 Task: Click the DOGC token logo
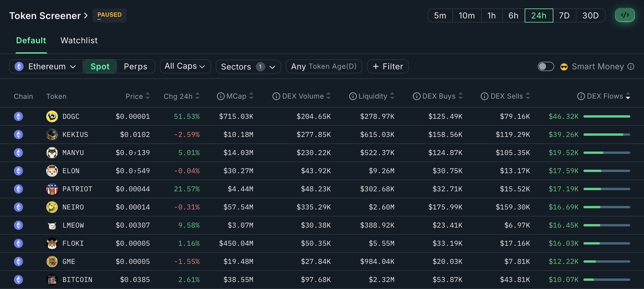(x=52, y=116)
